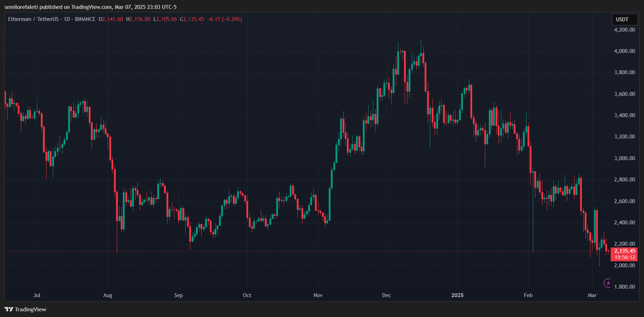Click the 2,000.00 price axis label
Viewport: 644px width, 317px height.
624,266
